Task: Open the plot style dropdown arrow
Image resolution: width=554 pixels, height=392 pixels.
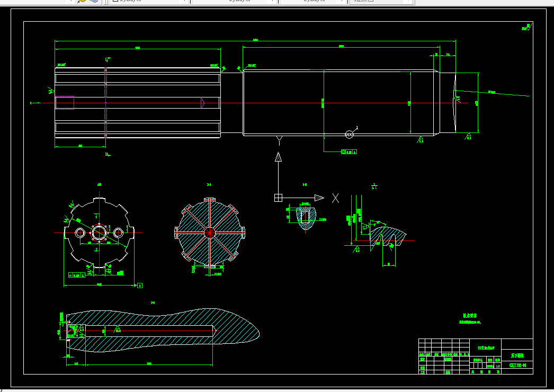Action: click(408, 2)
